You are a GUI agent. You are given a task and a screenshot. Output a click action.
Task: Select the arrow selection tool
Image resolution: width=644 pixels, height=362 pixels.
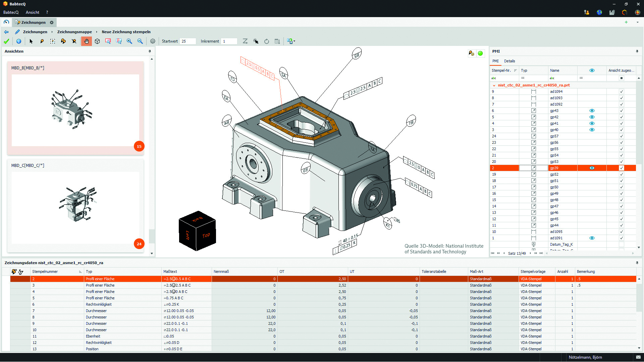[x=31, y=41]
